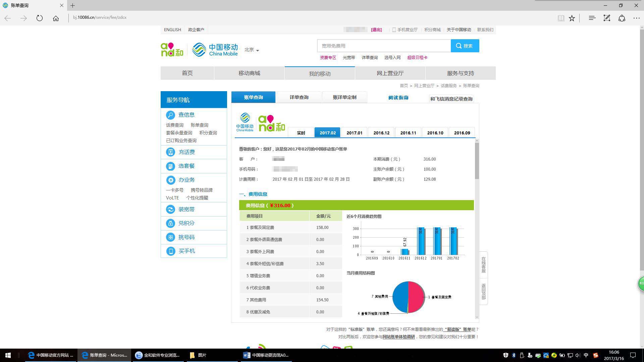Click 在线客服 side button
This screenshot has height=362, width=644.
(483, 265)
